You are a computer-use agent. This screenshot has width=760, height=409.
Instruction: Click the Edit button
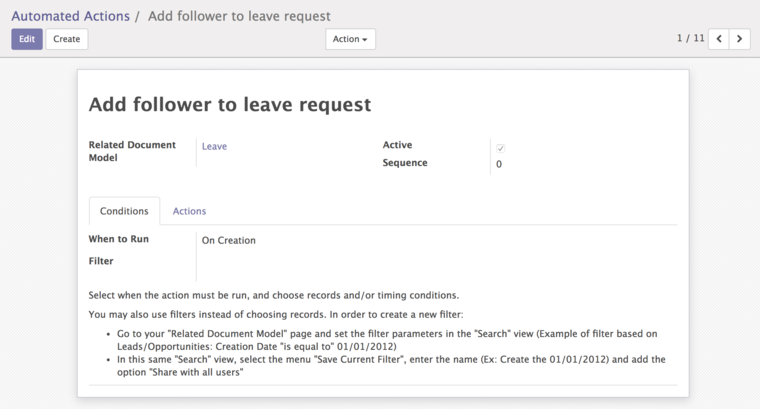[27, 39]
